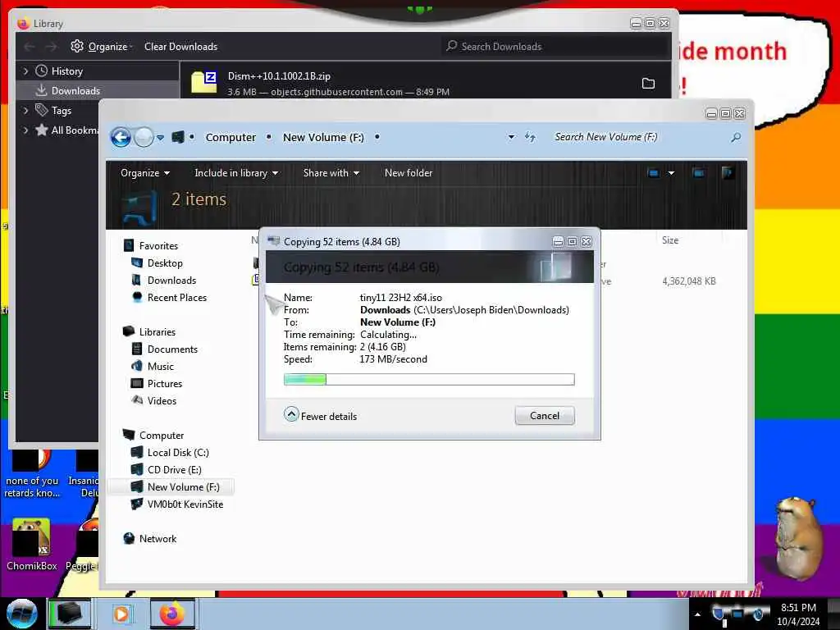Click Clear Downloads in Library window

(x=181, y=47)
